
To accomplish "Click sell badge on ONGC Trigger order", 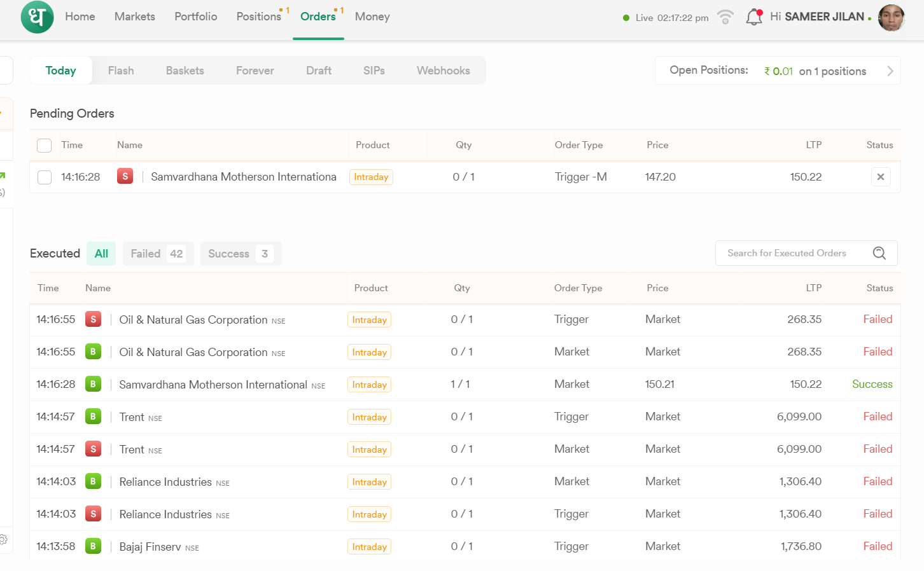I will pos(94,319).
